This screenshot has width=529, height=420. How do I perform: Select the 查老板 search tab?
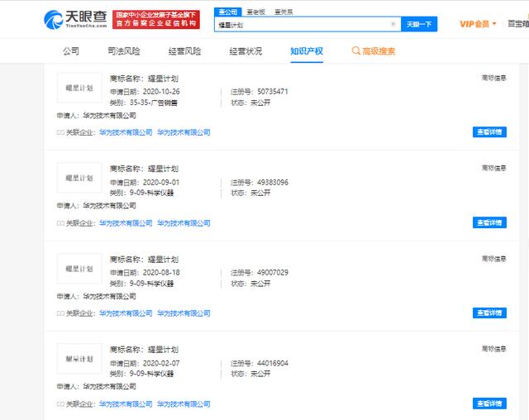pos(255,12)
